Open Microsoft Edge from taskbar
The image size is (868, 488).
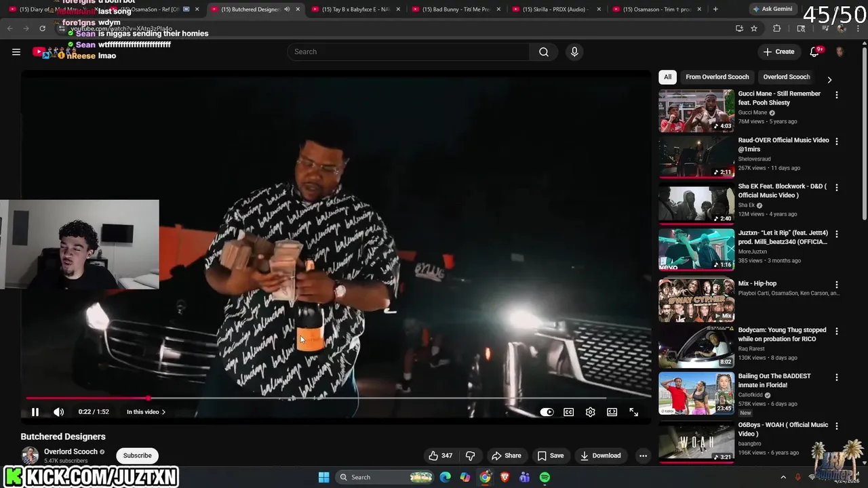(445, 477)
